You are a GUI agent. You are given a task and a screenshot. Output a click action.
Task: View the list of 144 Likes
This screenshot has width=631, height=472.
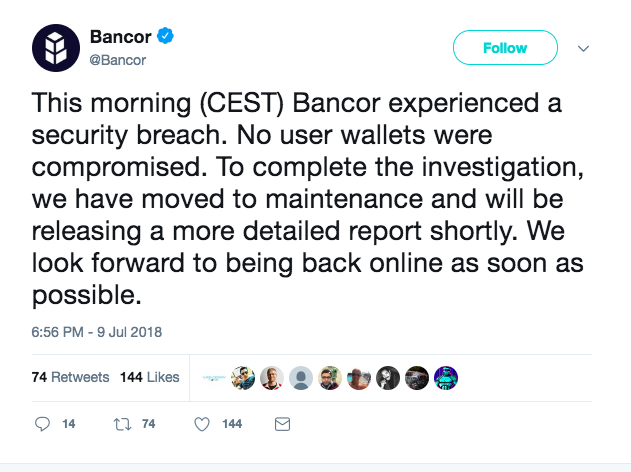(150, 377)
